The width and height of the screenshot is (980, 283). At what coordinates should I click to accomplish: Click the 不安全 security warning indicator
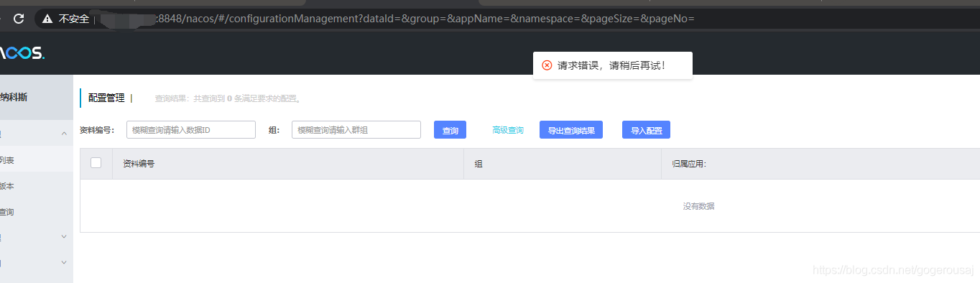66,19
